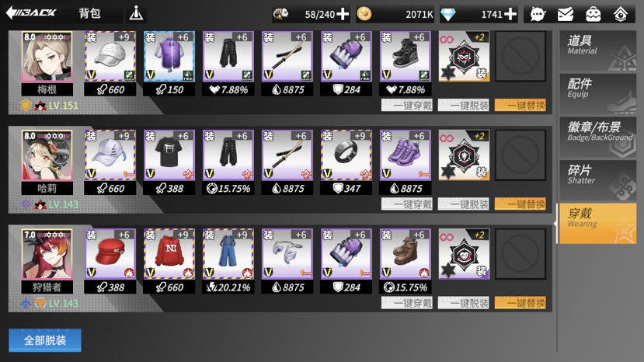The width and height of the screenshot is (644, 362).
Task: Click 一键脱装 in 哈莉's row
Action: pyautogui.click(x=464, y=204)
